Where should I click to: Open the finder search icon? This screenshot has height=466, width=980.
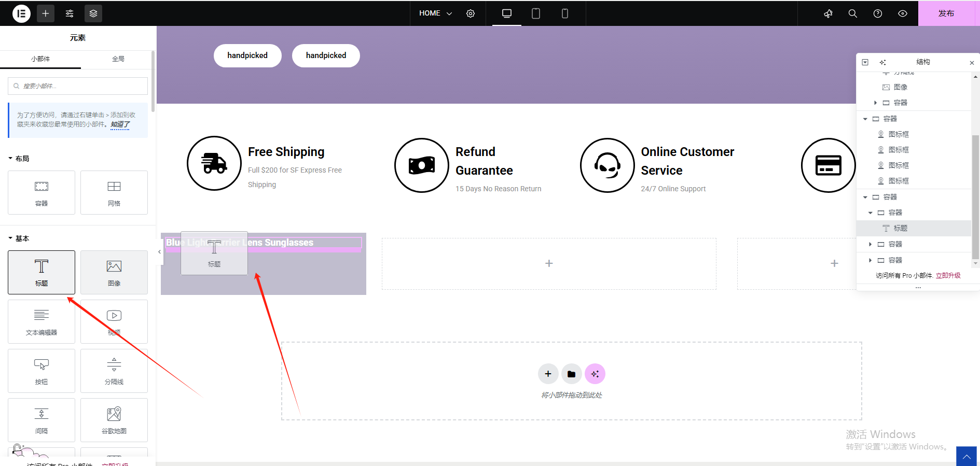pos(853,13)
